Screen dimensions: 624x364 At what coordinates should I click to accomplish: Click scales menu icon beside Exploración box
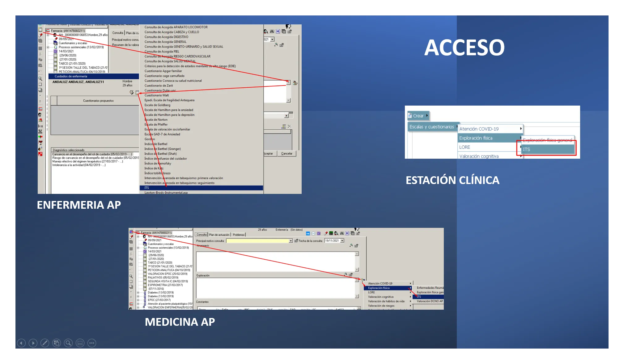coord(363,280)
